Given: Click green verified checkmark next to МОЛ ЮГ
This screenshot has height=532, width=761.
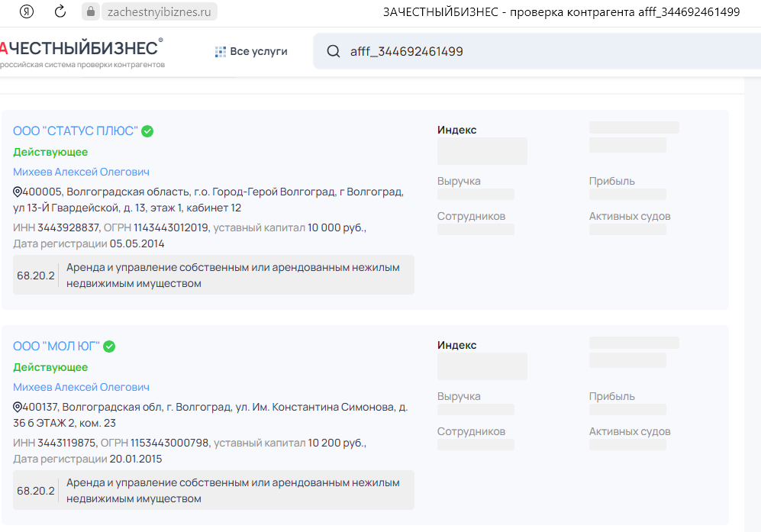Looking at the screenshot, I should 109,347.
